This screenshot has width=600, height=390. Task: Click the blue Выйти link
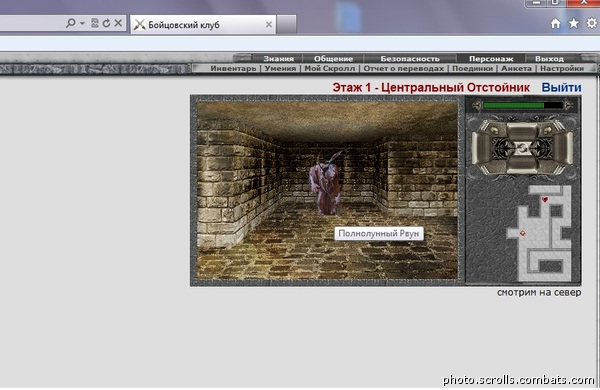(561, 88)
